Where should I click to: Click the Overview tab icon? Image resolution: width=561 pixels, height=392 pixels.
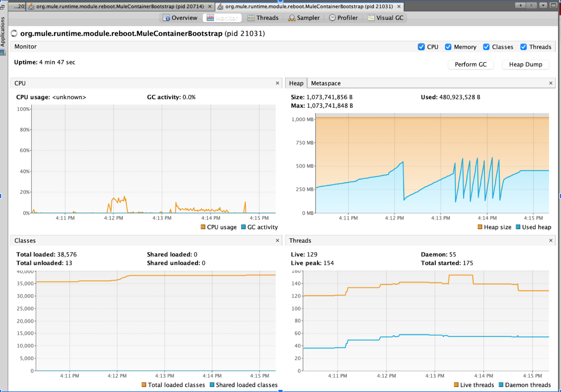166,18
